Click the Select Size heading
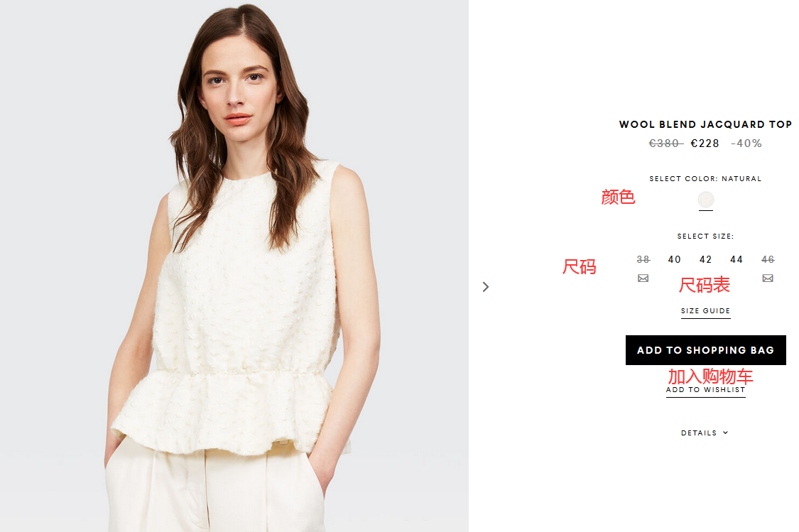The height and width of the screenshot is (532, 799). point(706,237)
